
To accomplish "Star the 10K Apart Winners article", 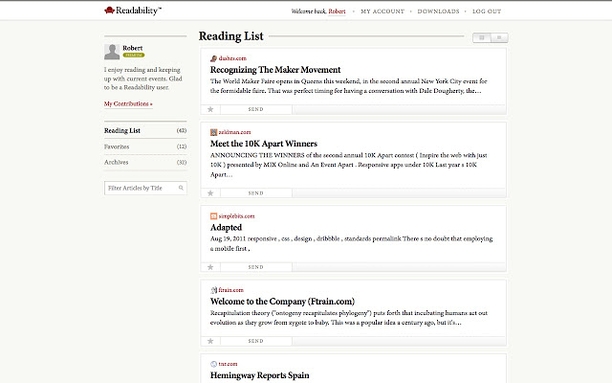I will point(210,193).
